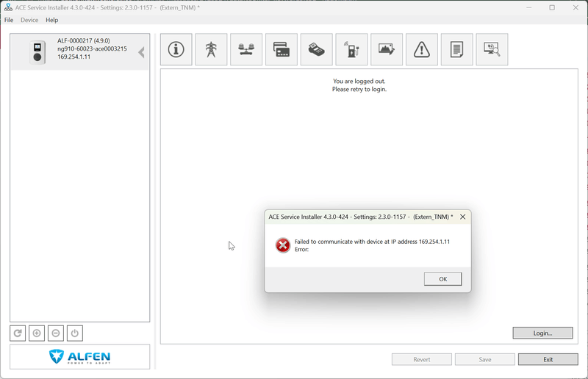The height and width of the screenshot is (379, 588).
Task: Open the display image settings icon
Action: click(x=387, y=49)
